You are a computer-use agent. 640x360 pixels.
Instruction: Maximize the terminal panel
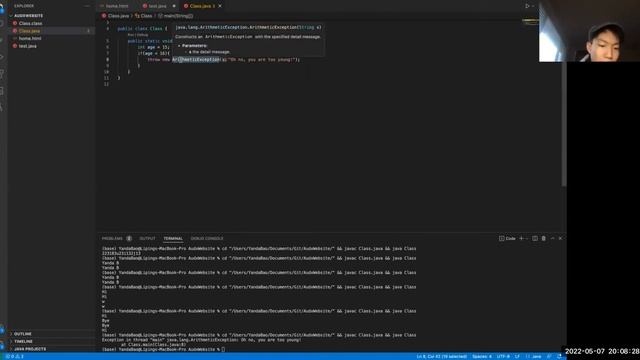[x=553, y=238]
